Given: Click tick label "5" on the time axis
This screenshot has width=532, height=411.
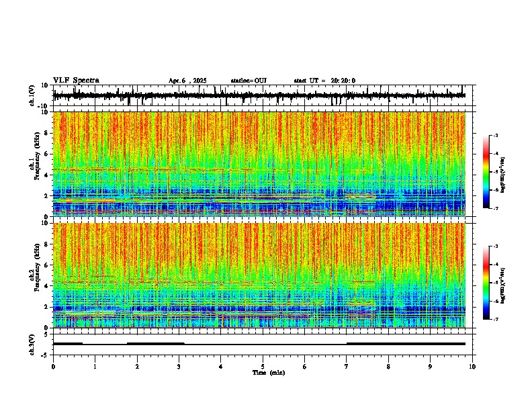Looking at the screenshot, I should click(263, 367).
